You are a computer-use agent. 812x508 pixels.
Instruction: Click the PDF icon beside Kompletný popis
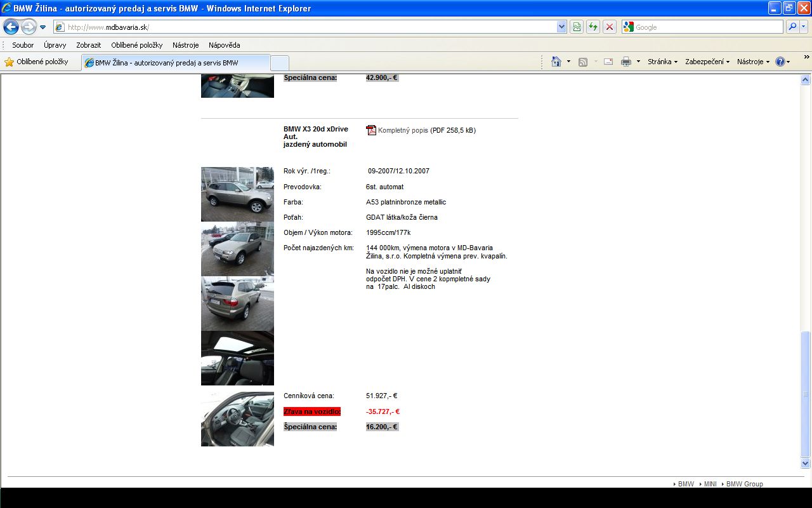[x=371, y=130]
